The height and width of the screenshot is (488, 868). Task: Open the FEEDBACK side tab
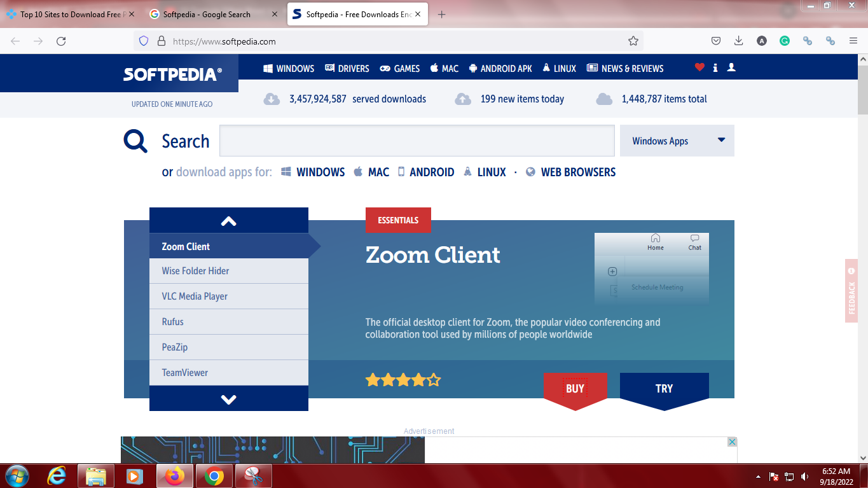point(851,291)
